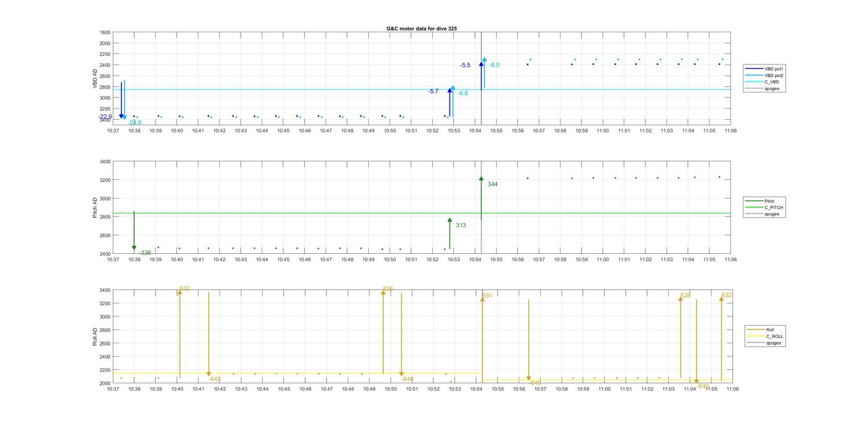The image size is (868, 430).
Task: Click the "344" annotation in the Pitch plot
Action: click(x=492, y=184)
